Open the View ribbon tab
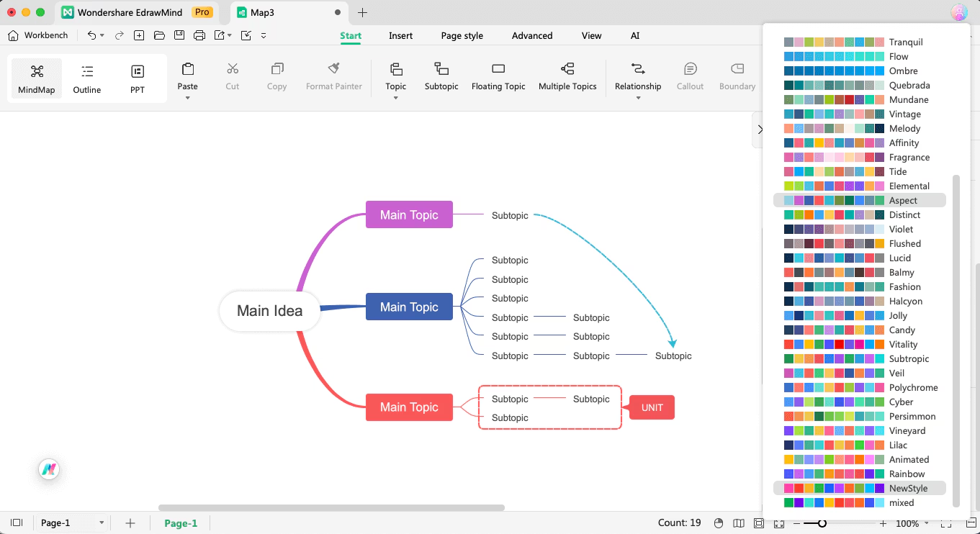The height and width of the screenshot is (534, 980). point(591,36)
